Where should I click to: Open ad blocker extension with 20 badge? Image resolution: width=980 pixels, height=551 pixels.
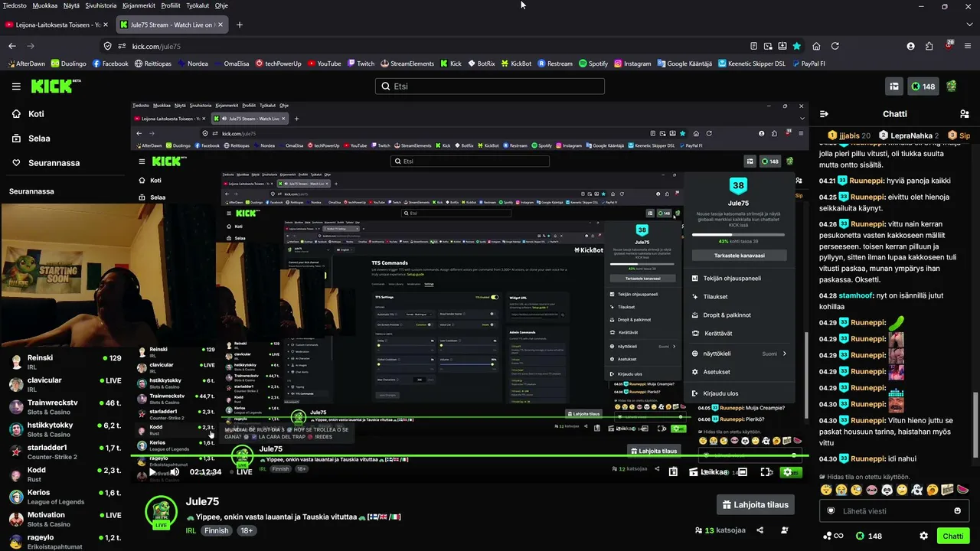click(949, 46)
